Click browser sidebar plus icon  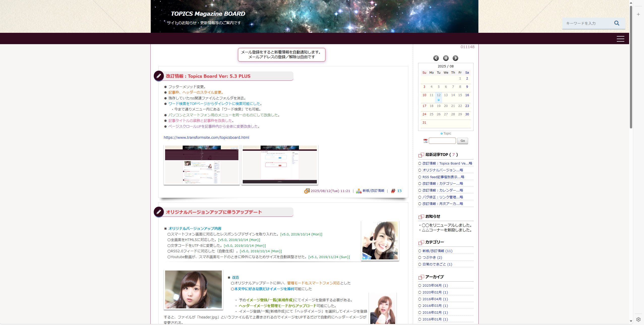tap(638, 14)
